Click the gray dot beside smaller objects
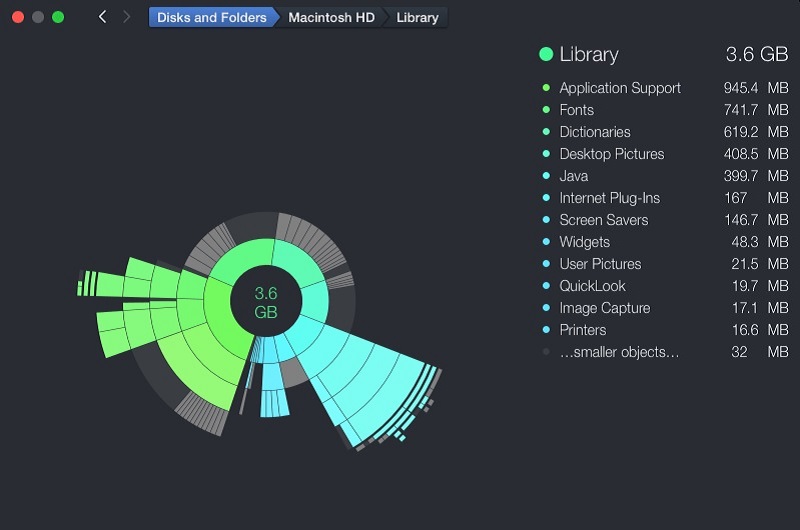 point(546,352)
